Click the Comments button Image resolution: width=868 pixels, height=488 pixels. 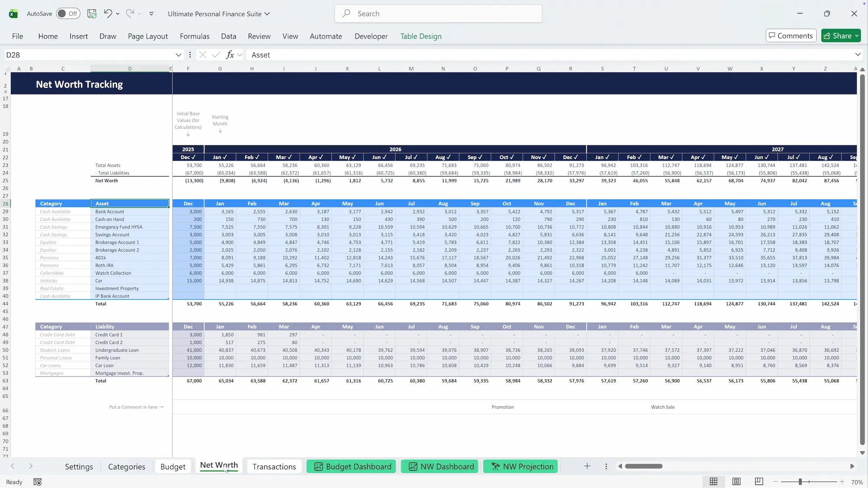pos(791,36)
